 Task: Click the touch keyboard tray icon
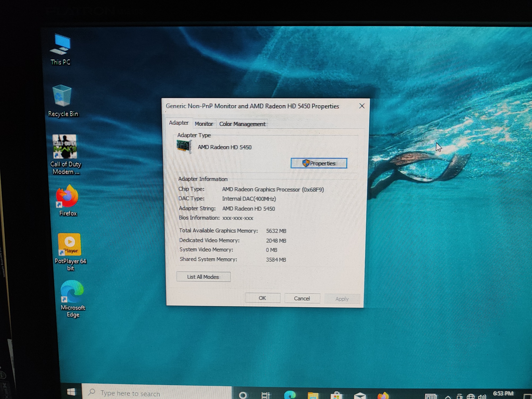point(431,396)
